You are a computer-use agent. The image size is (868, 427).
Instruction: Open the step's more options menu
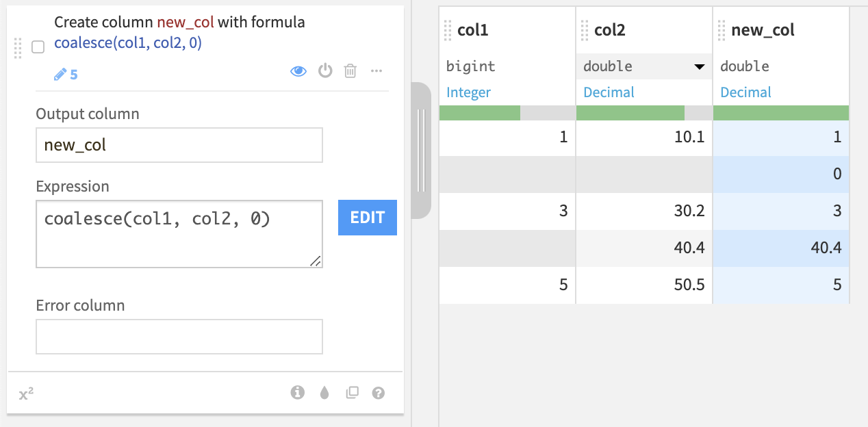tap(376, 70)
